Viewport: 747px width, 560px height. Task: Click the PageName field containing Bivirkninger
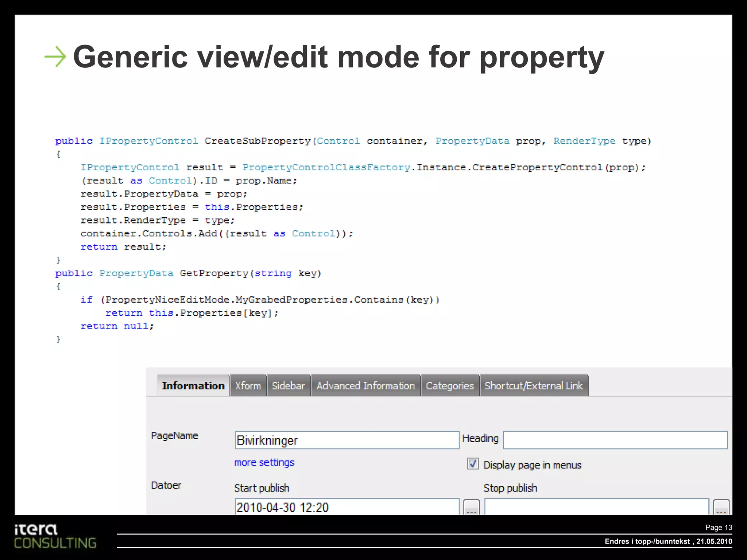[x=347, y=440]
